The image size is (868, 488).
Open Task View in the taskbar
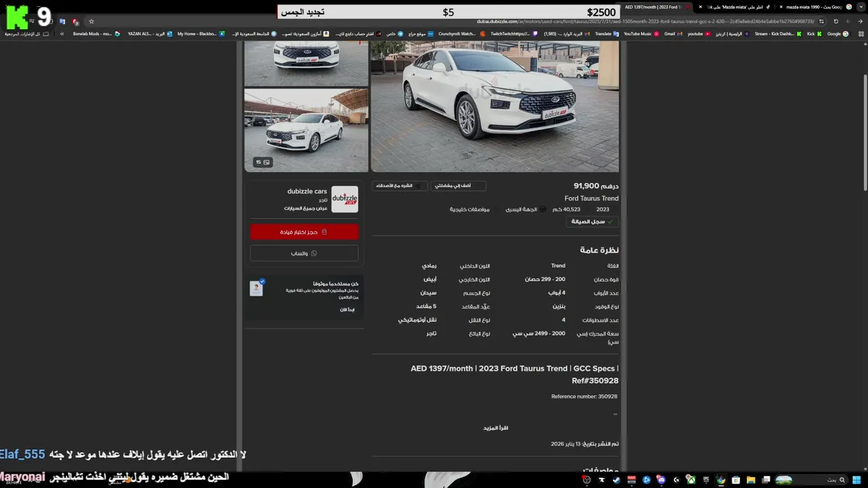point(766,480)
